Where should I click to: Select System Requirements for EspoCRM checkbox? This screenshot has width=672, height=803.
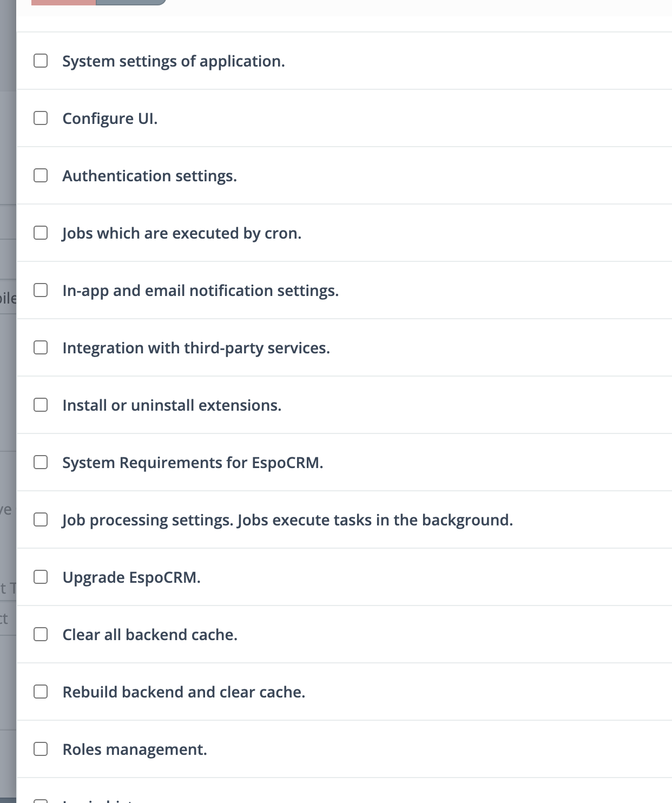(x=41, y=462)
